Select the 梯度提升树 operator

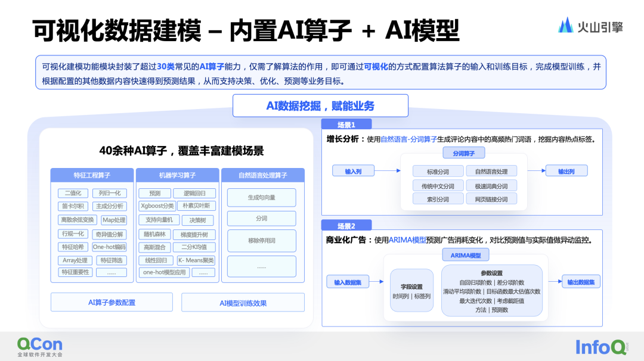point(194,235)
